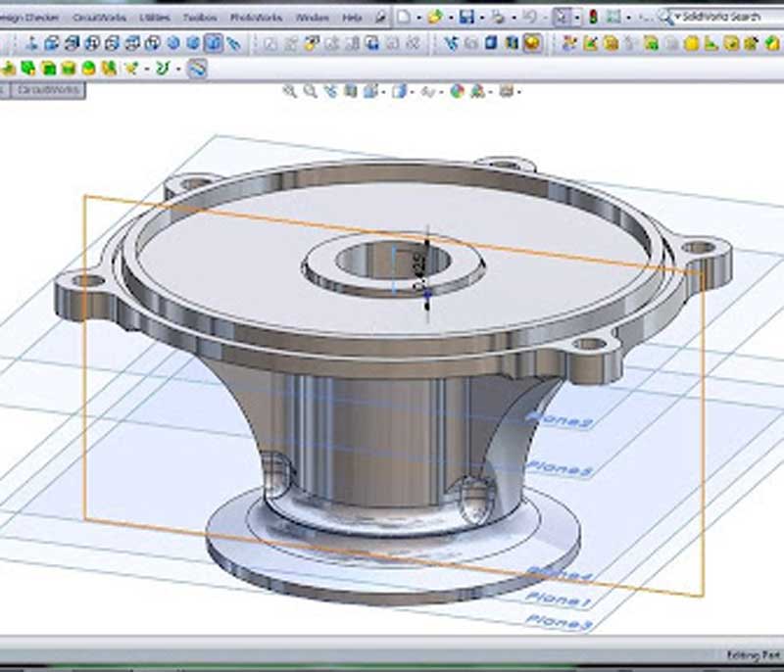This screenshot has height=672, width=784.
Task: Open dropdown arrow next to Save icon
Action: tap(480, 18)
